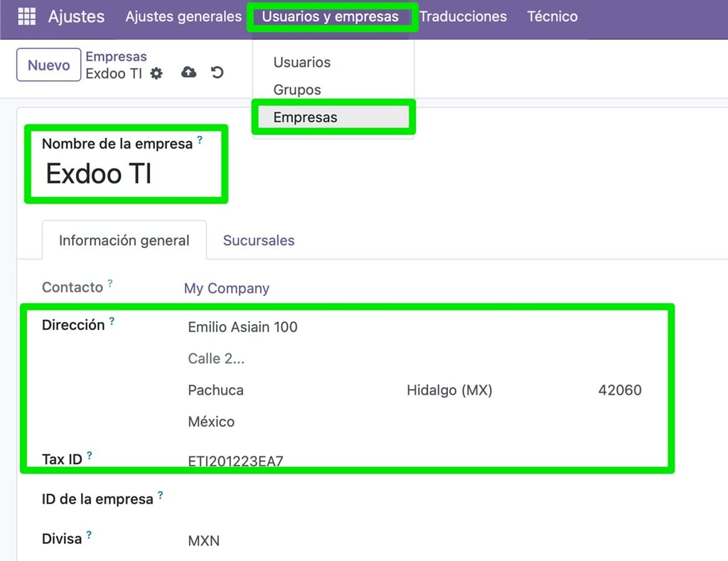The height and width of the screenshot is (561, 728).
Task: Open the apps grid menu icon
Action: click(26, 16)
